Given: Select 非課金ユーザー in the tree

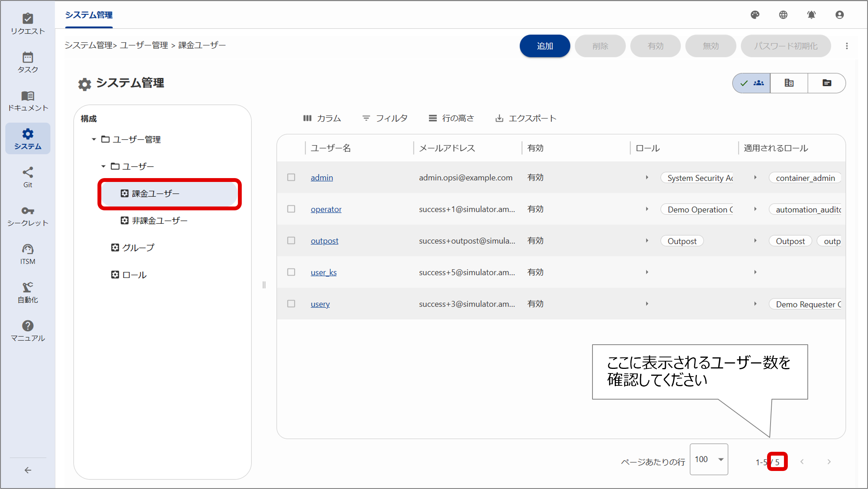Looking at the screenshot, I should pos(160,221).
